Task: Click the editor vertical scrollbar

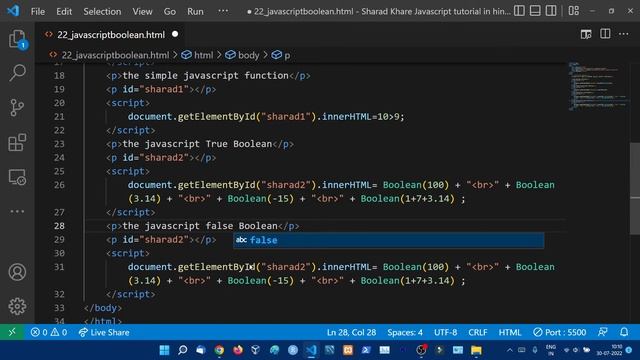Action: 635,189
